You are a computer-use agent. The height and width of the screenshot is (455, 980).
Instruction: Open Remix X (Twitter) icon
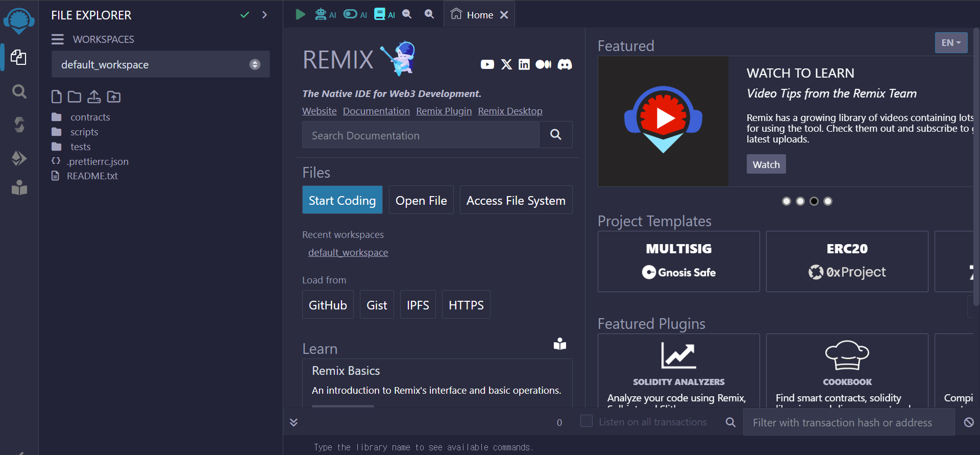(x=506, y=64)
